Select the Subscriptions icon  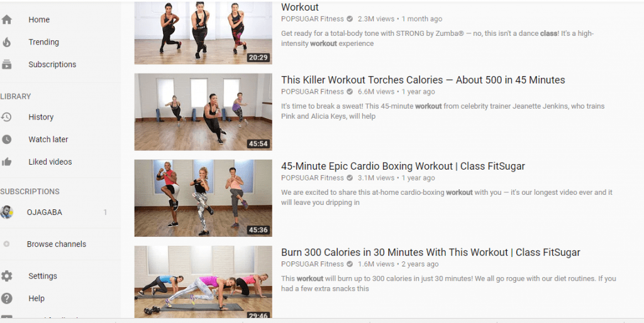coord(6,65)
